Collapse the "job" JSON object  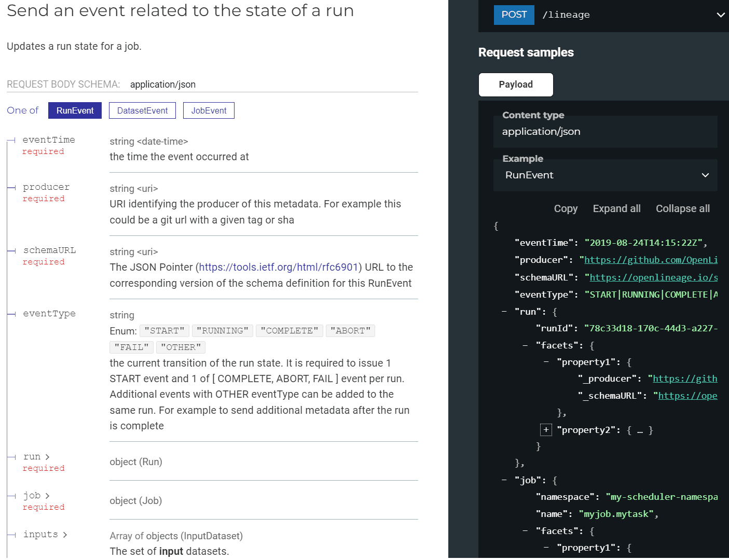[x=504, y=480]
